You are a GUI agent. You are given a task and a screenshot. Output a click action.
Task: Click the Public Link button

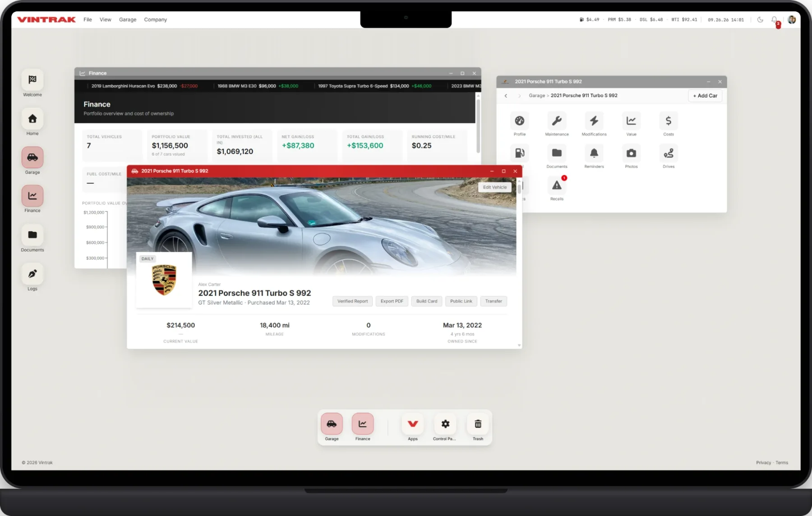point(461,301)
